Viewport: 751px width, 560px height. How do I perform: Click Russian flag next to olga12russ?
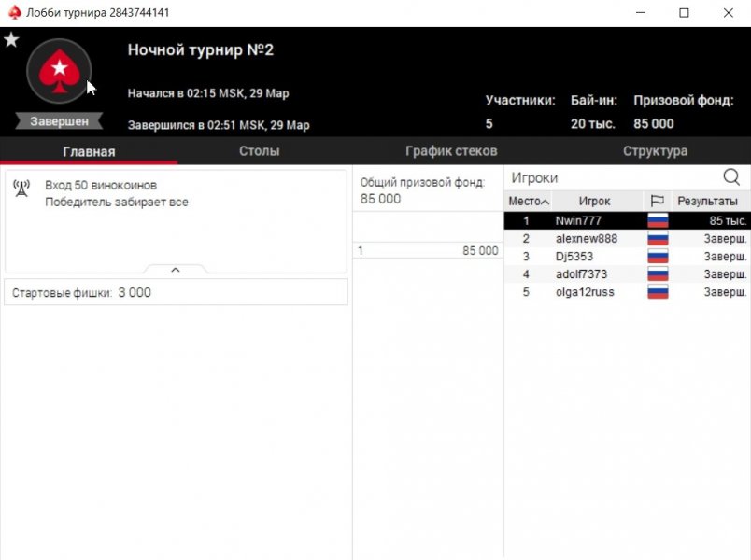[658, 292]
